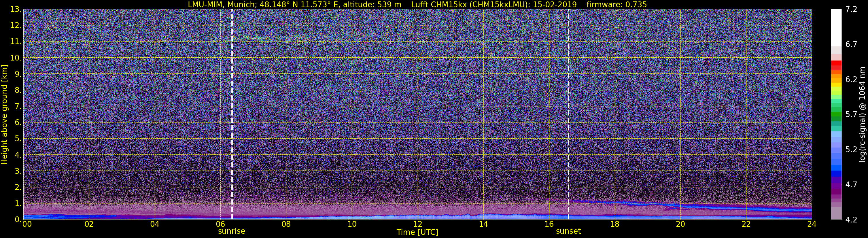Click the colorbar value label '4.7'
Viewport: 868px width, 238px height.
click(x=851, y=185)
